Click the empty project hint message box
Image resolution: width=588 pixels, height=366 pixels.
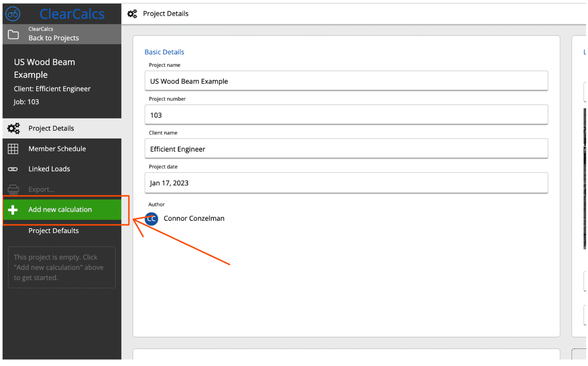(x=62, y=267)
